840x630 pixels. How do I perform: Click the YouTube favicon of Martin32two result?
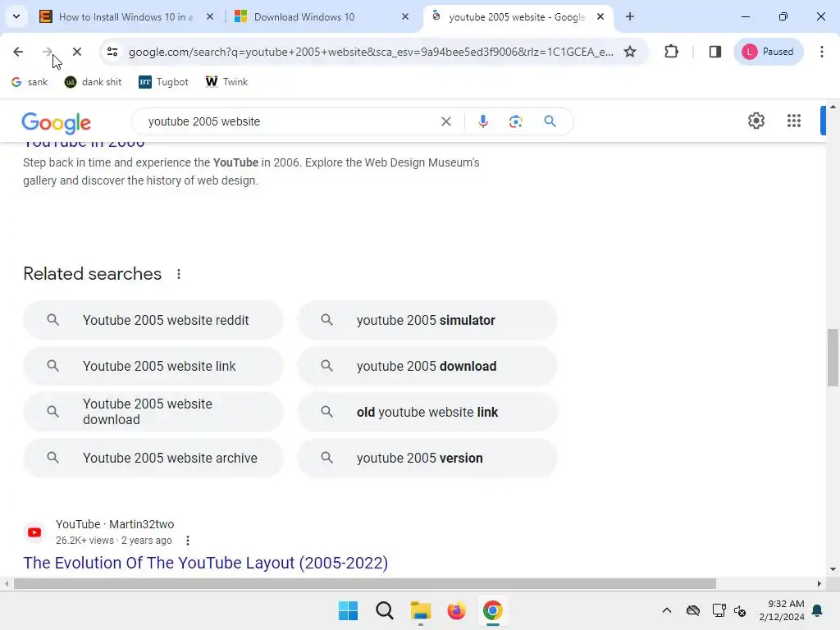tap(34, 532)
